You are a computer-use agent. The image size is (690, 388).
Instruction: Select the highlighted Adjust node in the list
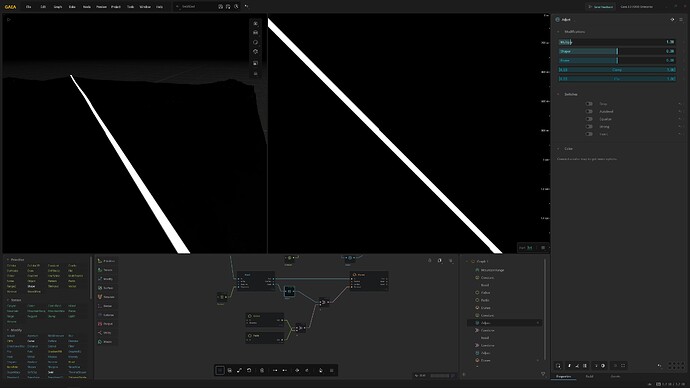point(504,323)
